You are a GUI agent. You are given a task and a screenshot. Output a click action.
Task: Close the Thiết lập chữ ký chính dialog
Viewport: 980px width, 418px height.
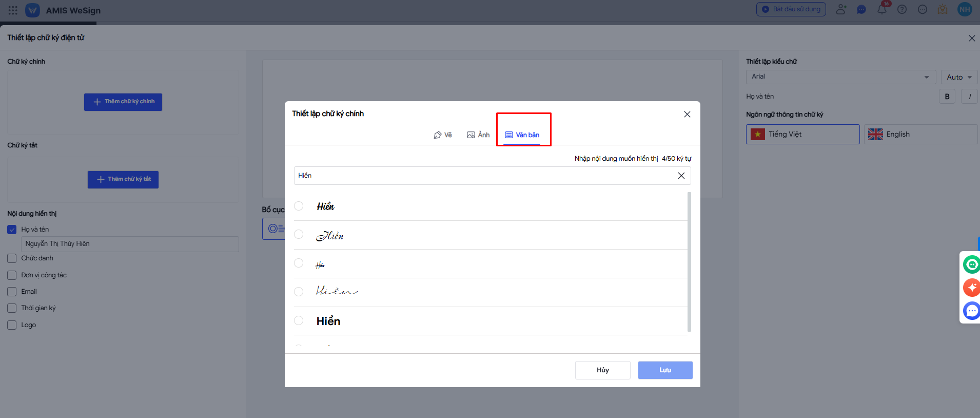click(687, 114)
